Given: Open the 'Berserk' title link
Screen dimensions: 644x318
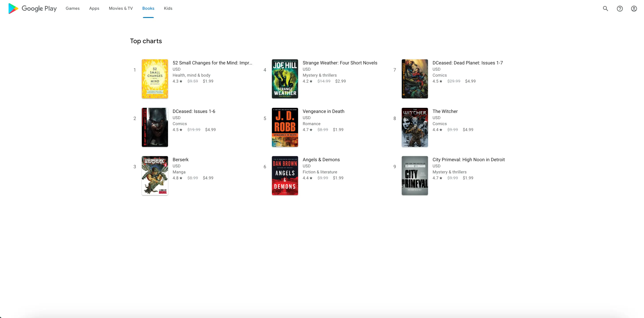Looking at the screenshot, I should [180, 159].
